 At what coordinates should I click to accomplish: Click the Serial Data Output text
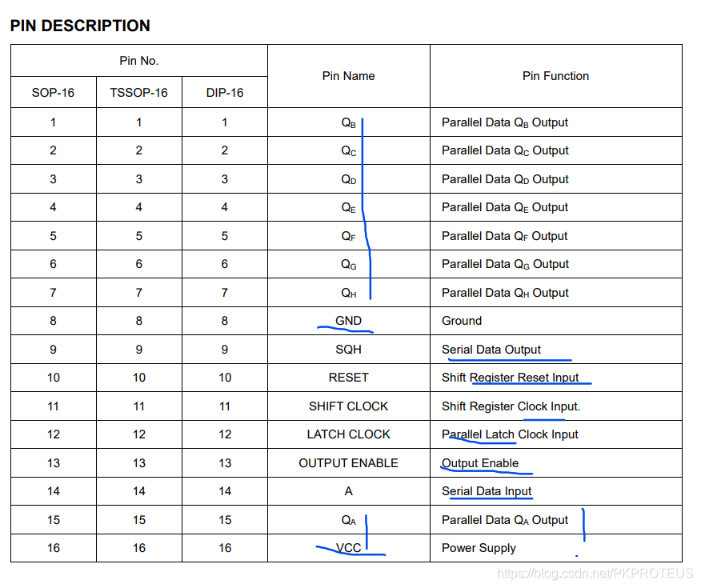coord(491,350)
